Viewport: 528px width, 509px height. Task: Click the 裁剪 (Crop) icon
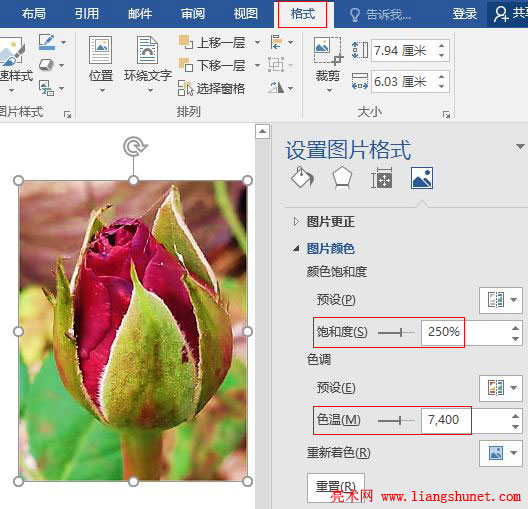(328, 50)
